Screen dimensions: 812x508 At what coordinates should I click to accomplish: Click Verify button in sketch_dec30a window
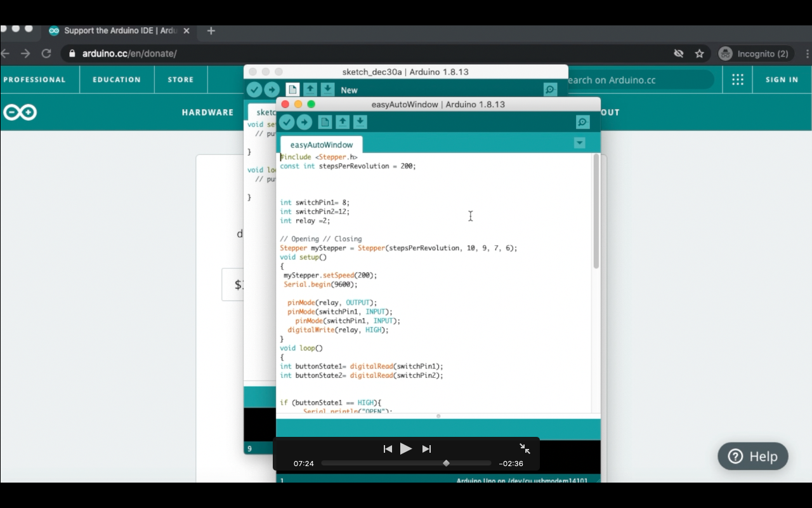click(x=254, y=90)
